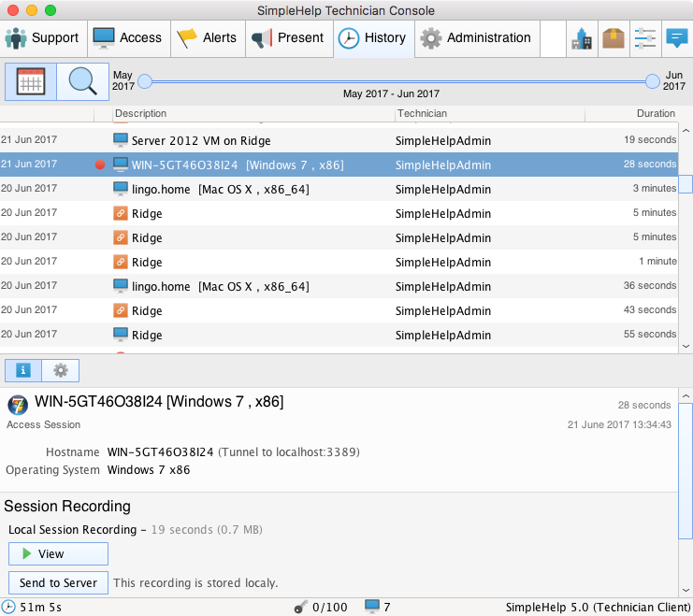Click the 0/100 license count text

330,608
